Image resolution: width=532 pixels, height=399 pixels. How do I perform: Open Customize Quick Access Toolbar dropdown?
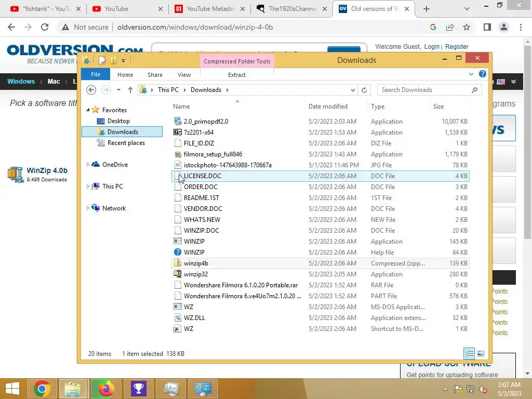click(x=123, y=61)
